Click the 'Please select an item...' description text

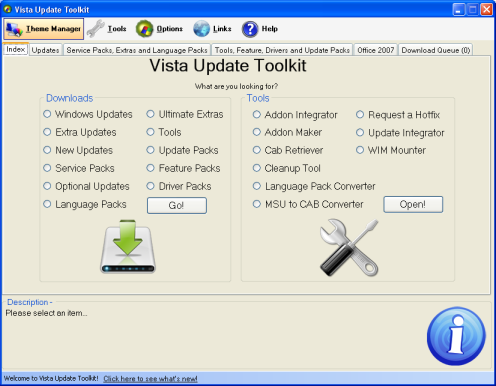click(46, 313)
